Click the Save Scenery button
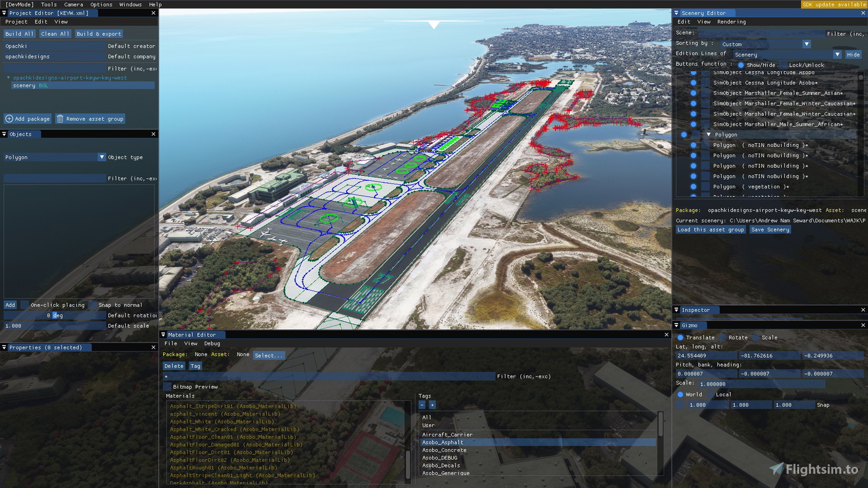Screen dimensions: 868x488 click(770, 229)
